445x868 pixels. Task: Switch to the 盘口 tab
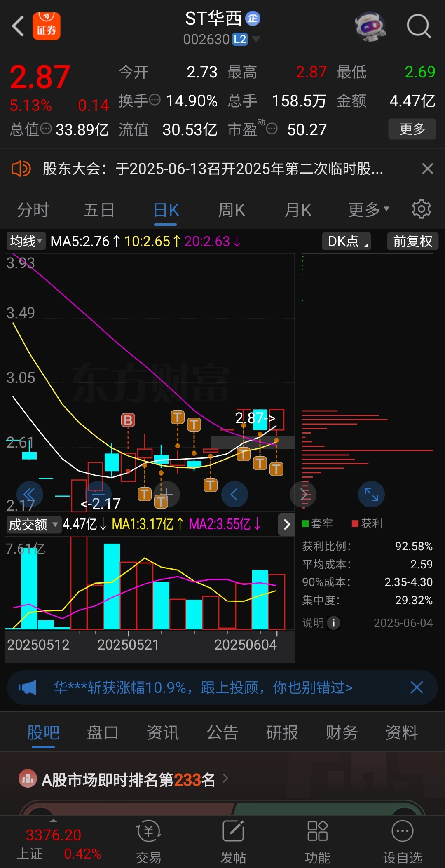pyautogui.click(x=103, y=732)
